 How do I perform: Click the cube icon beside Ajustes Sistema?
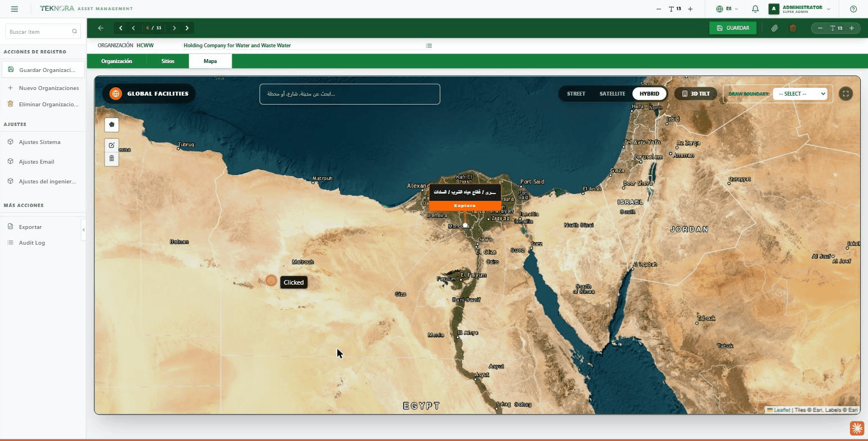click(11, 142)
